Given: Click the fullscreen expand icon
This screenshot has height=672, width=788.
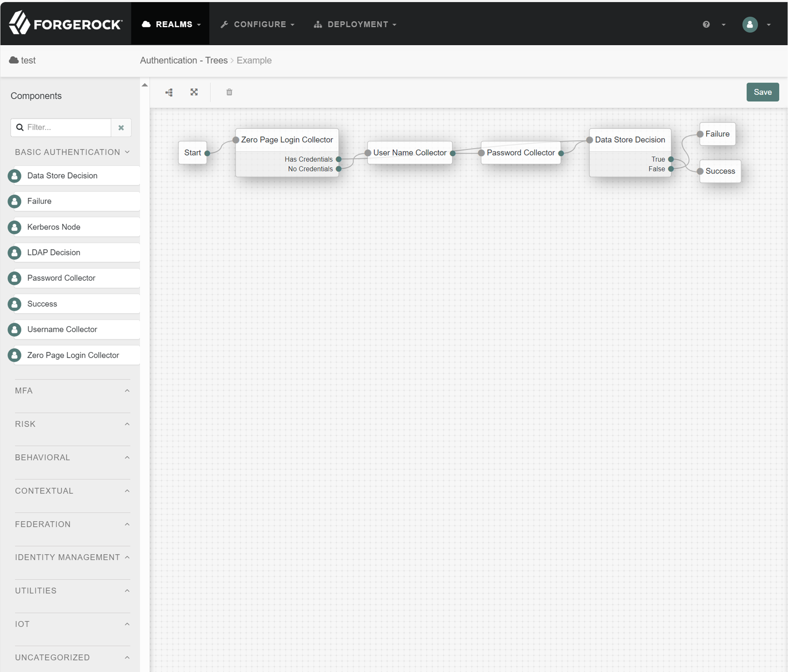Looking at the screenshot, I should pos(194,92).
